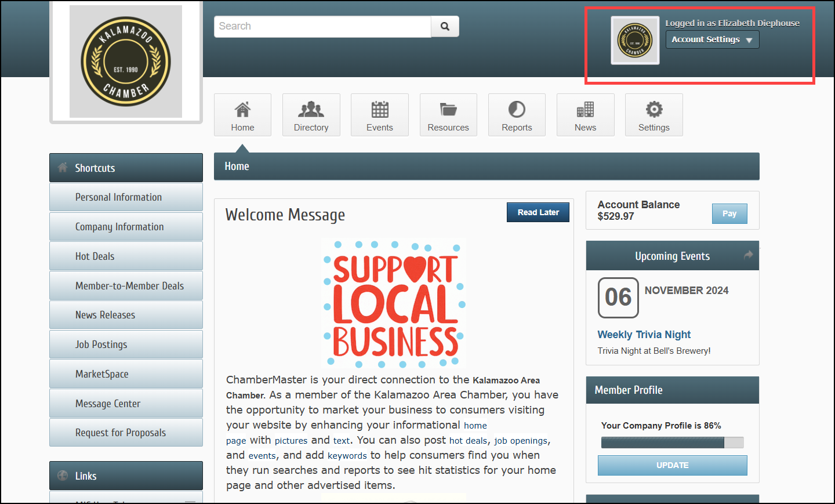This screenshot has width=835, height=504.
Task: Click the Read Later button
Action: [538, 212]
